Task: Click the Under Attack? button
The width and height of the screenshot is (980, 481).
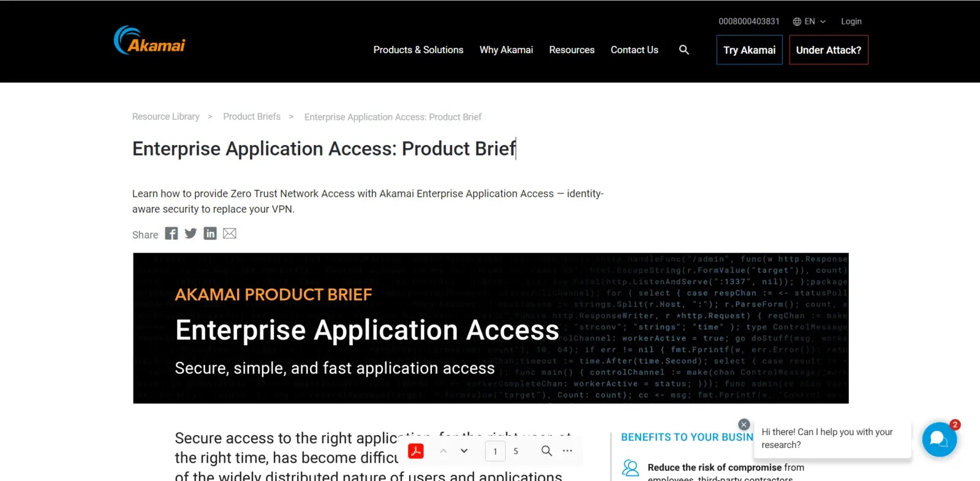Action: coord(829,50)
